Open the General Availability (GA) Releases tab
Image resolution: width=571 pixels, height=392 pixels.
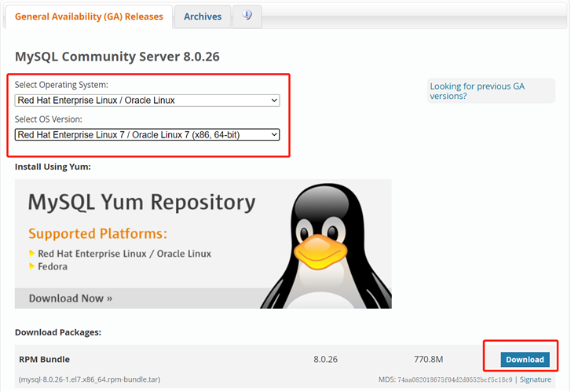[89, 16]
